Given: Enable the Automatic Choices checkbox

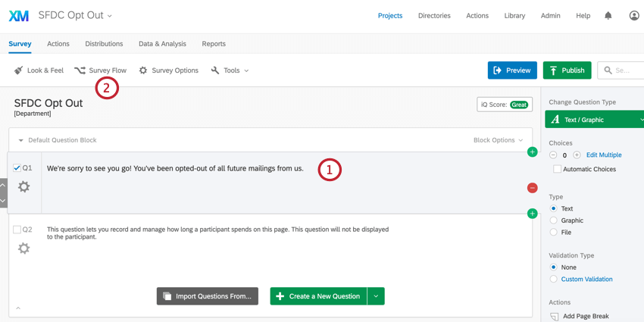Looking at the screenshot, I should click(x=557, y=169).
